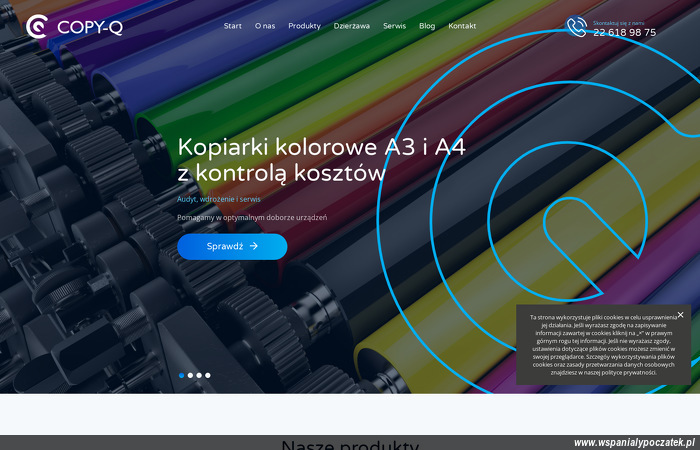Open the Kontakt page
Image resolution: width=700 pixels, height=450 pixels.
tap(462, 26)
